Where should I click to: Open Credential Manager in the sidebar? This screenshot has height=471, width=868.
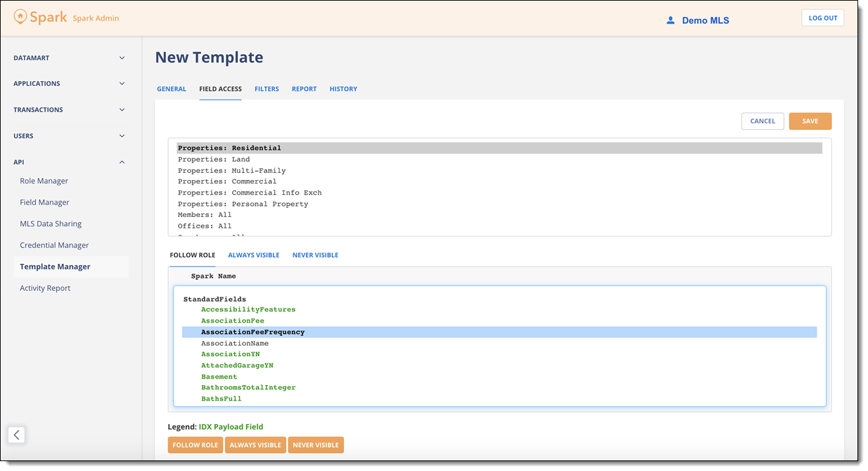pyautogui.click(x=54, y=245)
